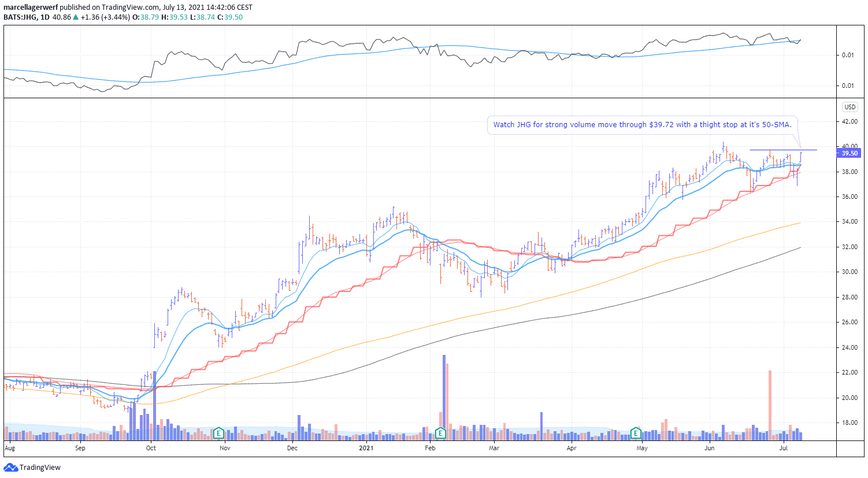The image size is (868, 478).
Task: Click the tall pink volume bar in late June
Action: [x=770, y=405]
